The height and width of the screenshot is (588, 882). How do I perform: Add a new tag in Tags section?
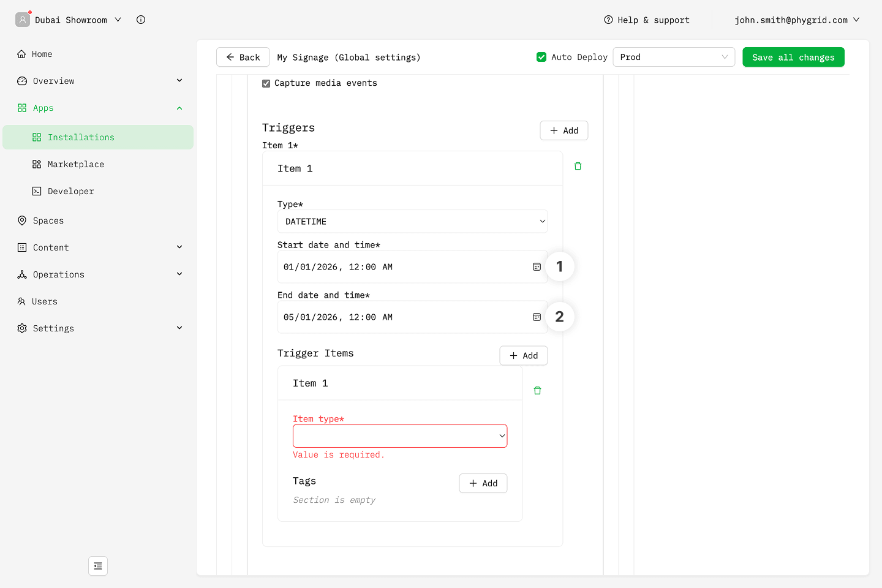[x=483, y=483]
